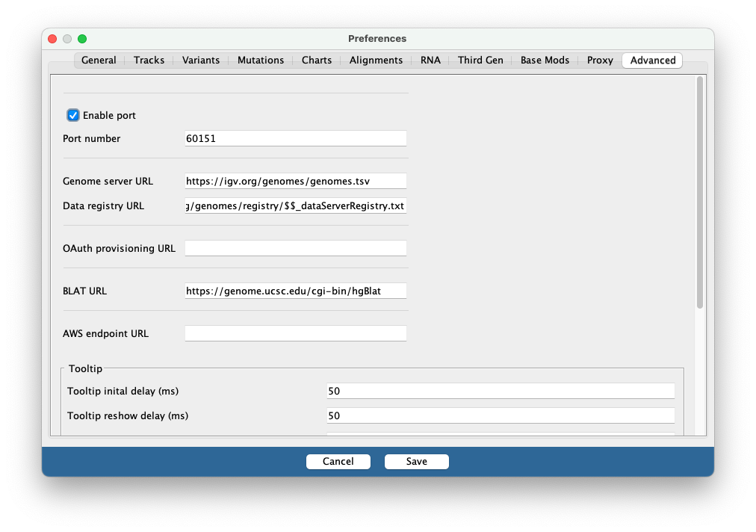
Task: Save the preferences
Action: click(417, 462)
